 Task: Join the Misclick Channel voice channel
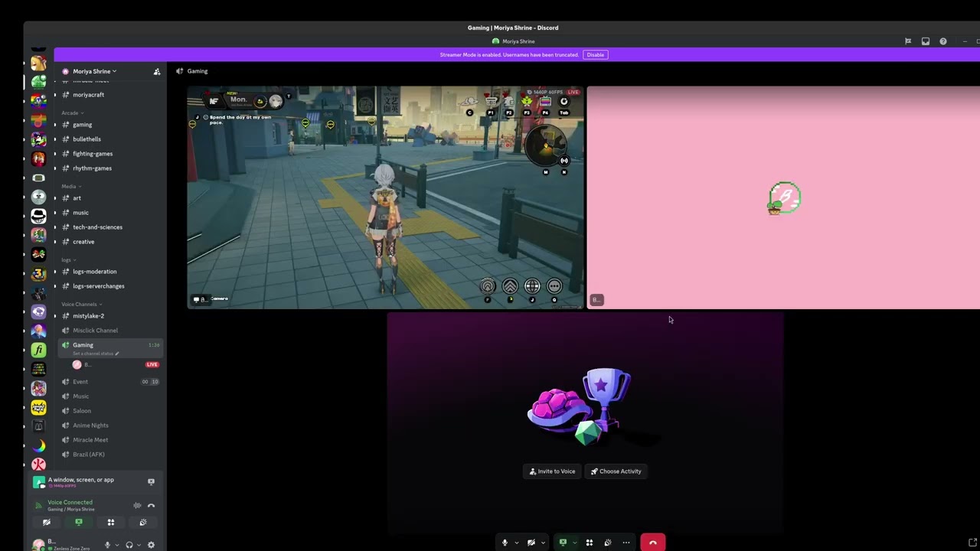click(95, 331)
